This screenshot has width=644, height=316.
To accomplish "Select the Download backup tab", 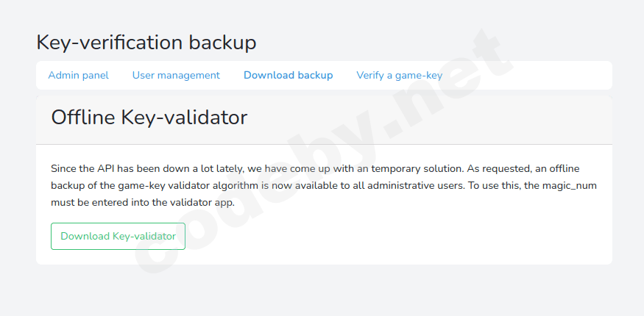I will pos(288,75).
